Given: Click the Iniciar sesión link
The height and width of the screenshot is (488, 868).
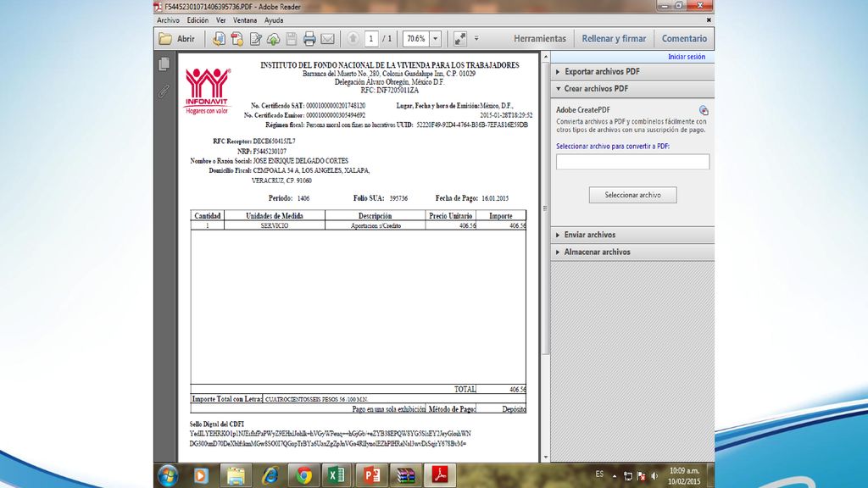Looking at the screenshot, I should pos(687,57).
